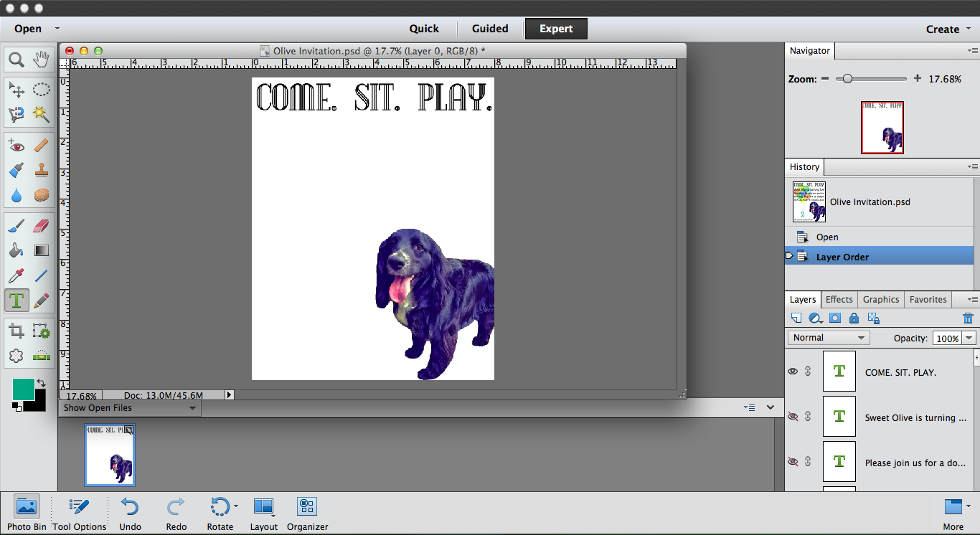
Task: Select the Pencil tool
Action: click(x=42, y=300)
